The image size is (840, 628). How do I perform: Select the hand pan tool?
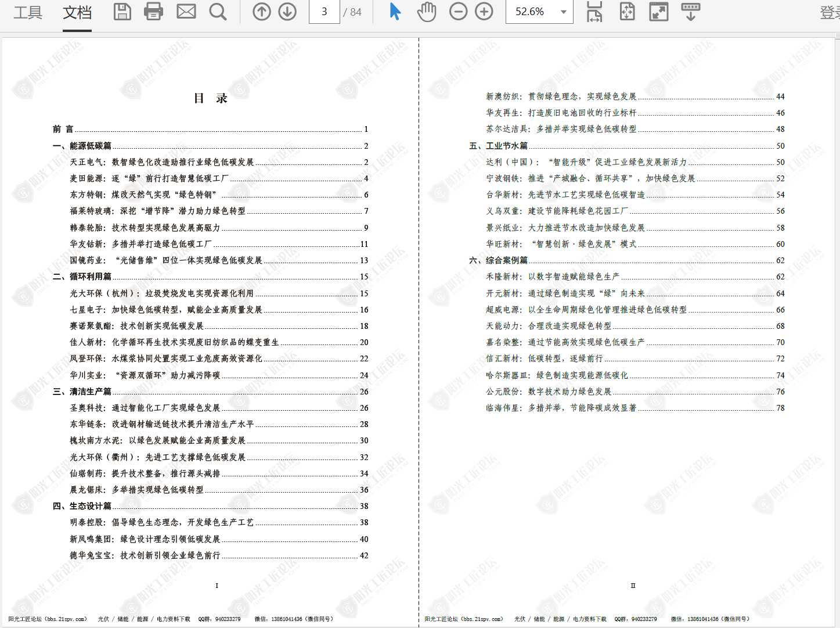click(427, 12)
